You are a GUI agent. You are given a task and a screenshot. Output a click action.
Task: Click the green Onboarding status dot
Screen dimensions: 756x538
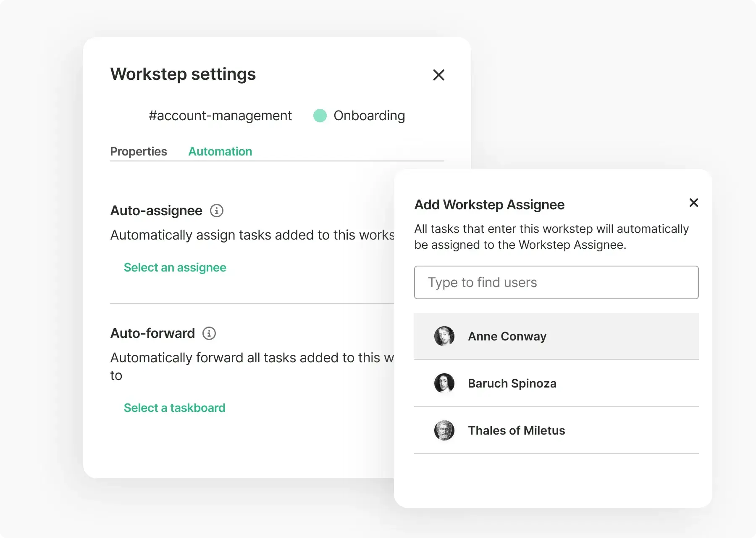pos(320,116)
